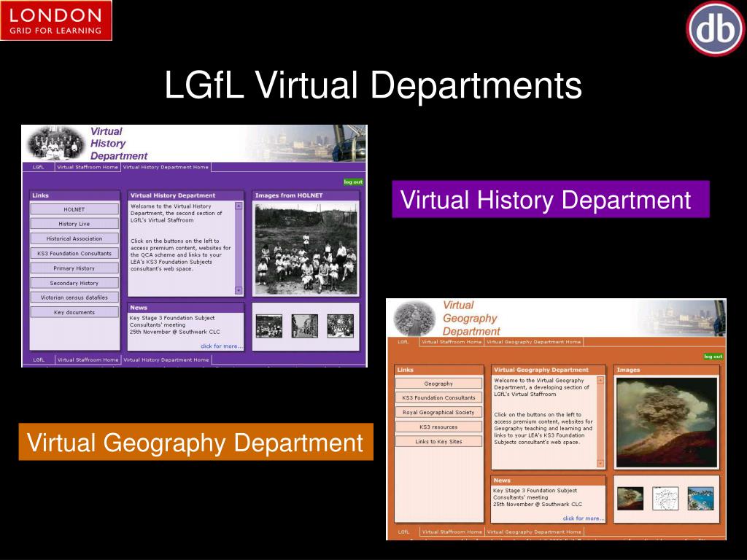
Task: Click the History News item about Southwark CLC
Action: tap(175, 324)
